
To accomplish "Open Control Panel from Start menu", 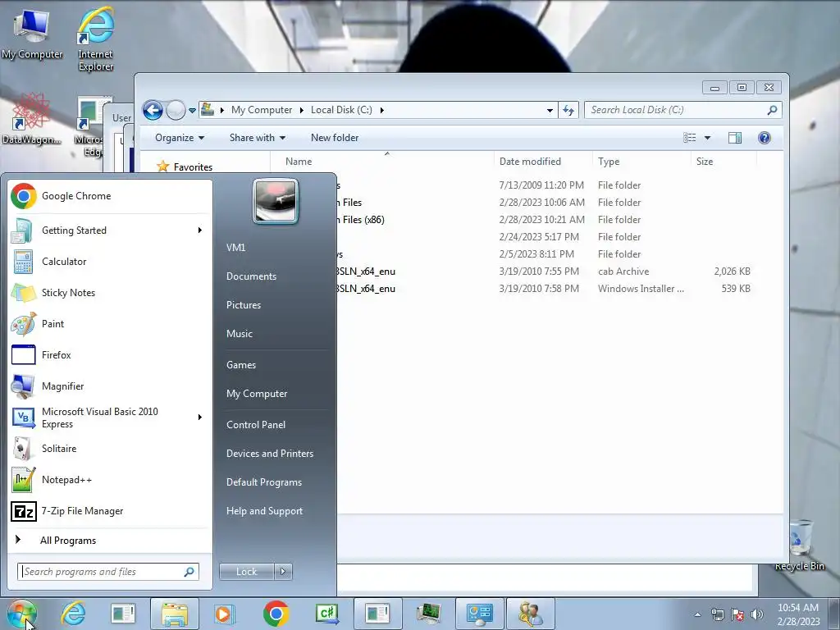I will click(x=256, y=425).
